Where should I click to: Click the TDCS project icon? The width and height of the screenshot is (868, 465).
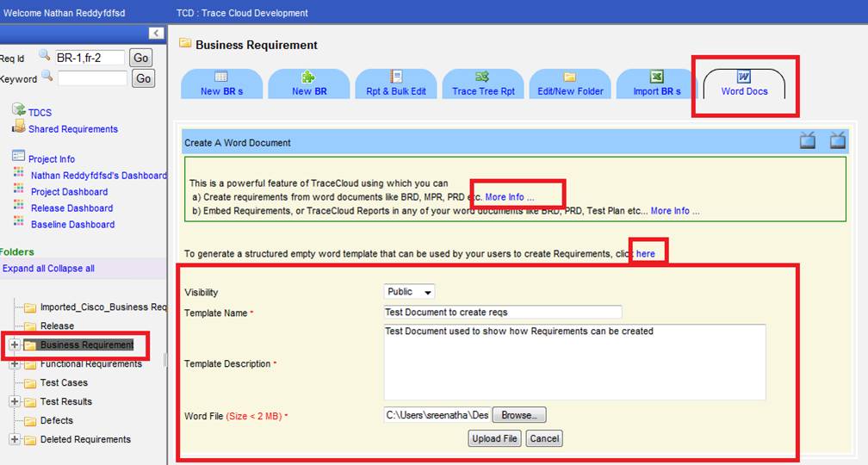click(19, 110)
